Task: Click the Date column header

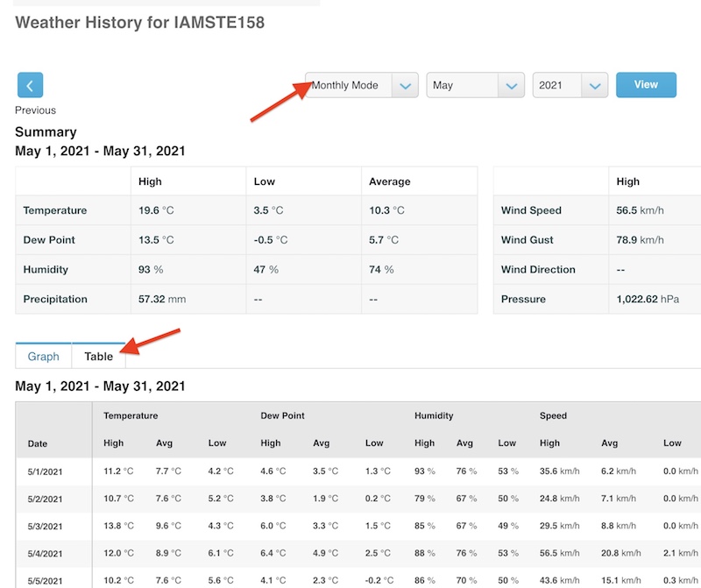Action: click(38, 443)
